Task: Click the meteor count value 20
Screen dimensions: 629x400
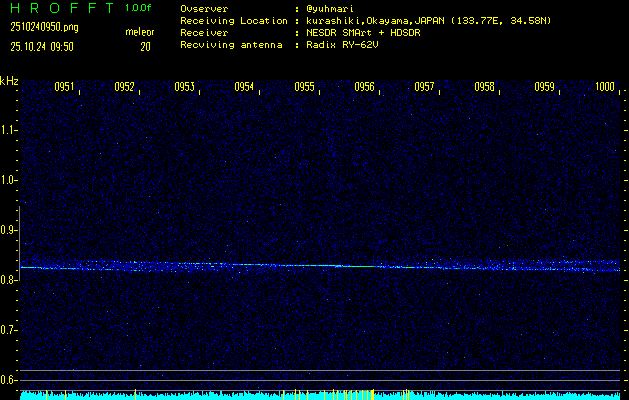Action: point(145,46)
